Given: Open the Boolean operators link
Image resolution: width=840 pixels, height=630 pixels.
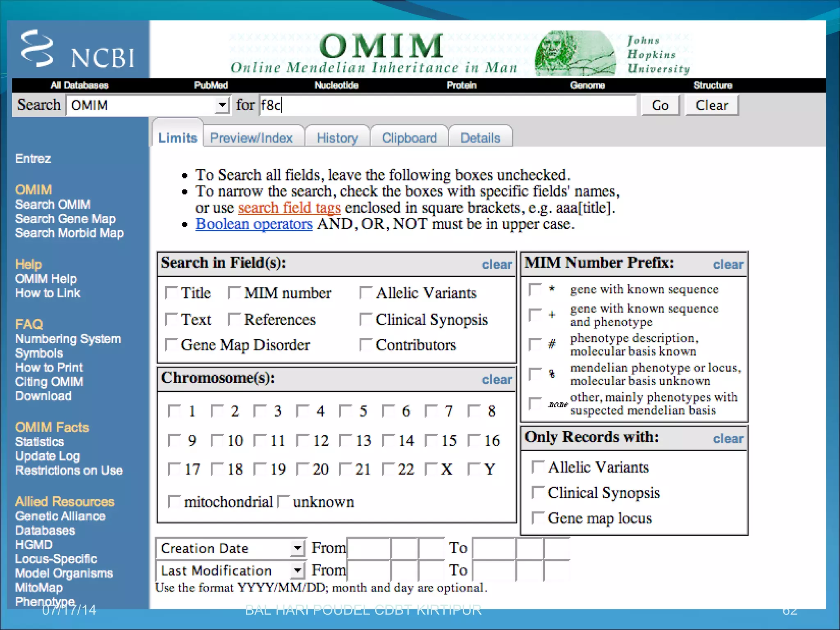Looking at the screenshot, I should click(254, 224).
